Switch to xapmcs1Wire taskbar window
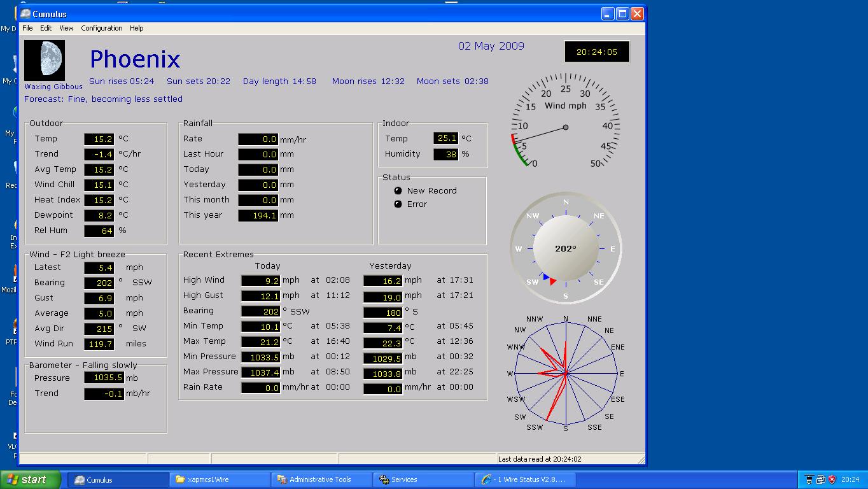 coord(220,479)
